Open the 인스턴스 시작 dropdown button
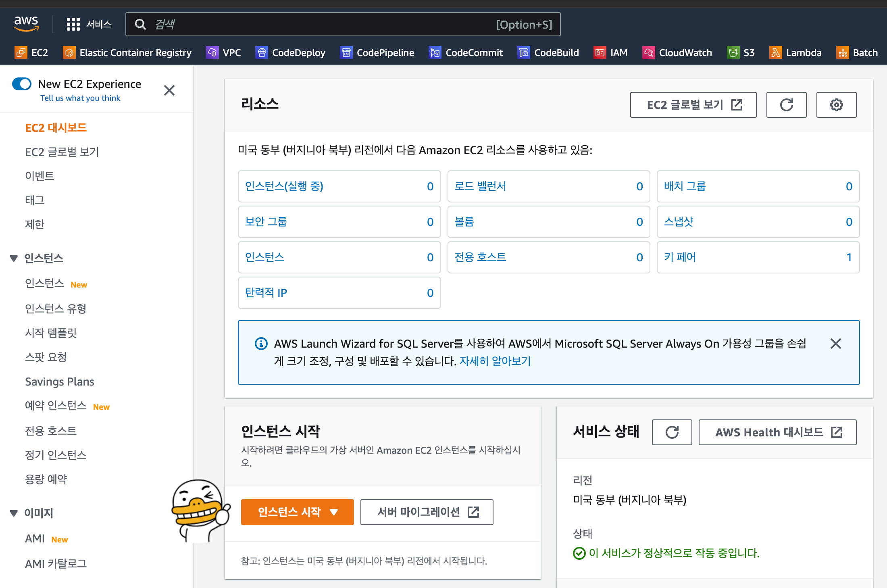Screen dimensions: 887x588 [297, 512]
